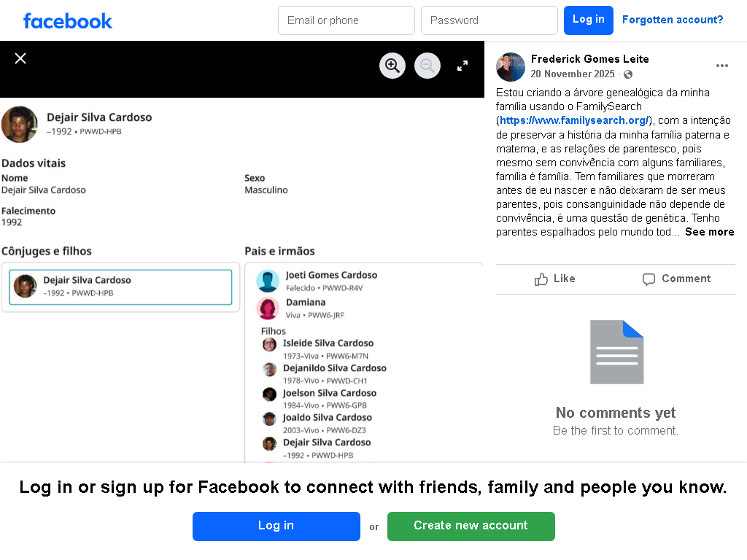Close the photo viewer with X
Viewport: 747px width, 560px height.
click(20, 58)
